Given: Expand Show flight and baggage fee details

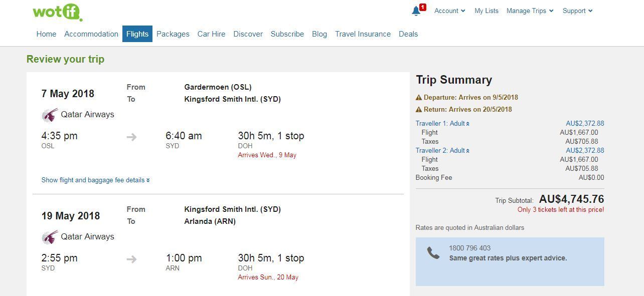Looking at the screenshot, I should click(95, 180).
